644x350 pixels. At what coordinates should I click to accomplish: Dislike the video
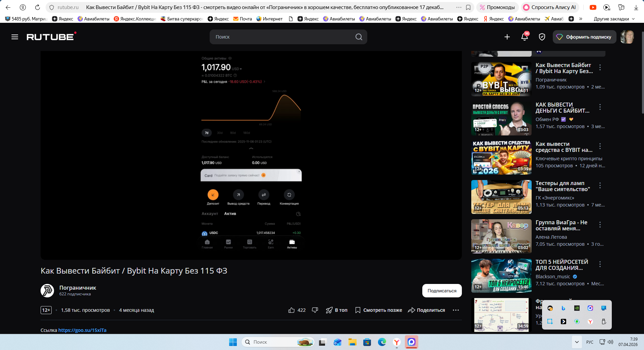coord(315,310)
